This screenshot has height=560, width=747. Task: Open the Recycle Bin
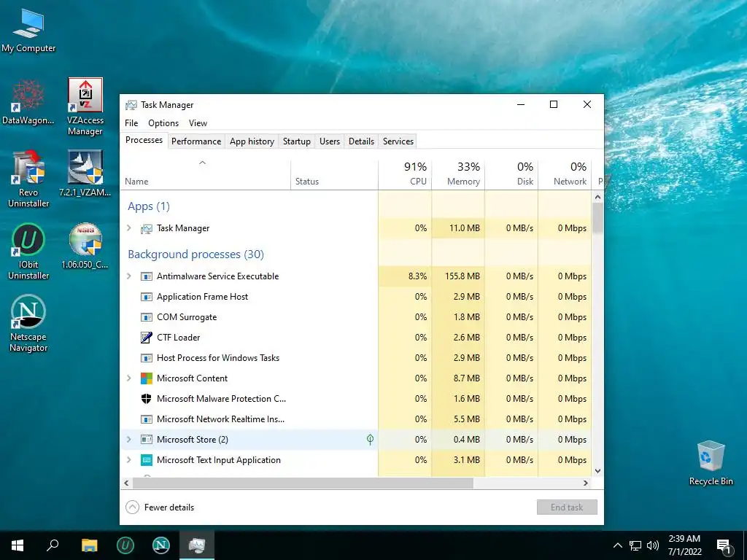pos(711,463)
